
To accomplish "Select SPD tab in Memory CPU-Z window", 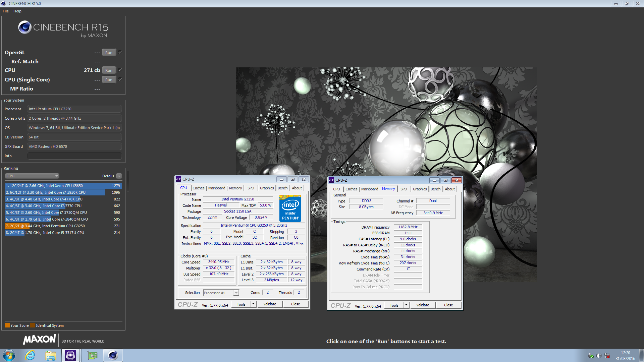I will [x=404, y=189].
